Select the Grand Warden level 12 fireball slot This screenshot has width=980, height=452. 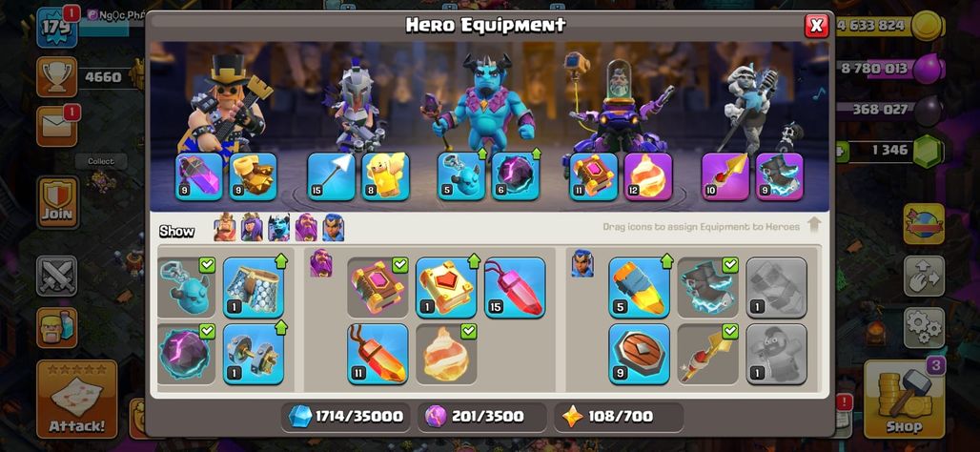click(648, 176)
